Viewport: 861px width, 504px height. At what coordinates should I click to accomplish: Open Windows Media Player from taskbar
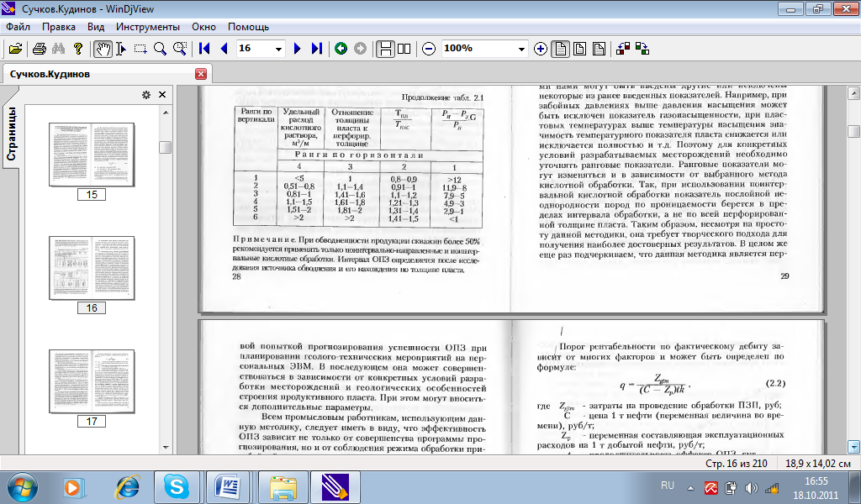tap(73, 487)
